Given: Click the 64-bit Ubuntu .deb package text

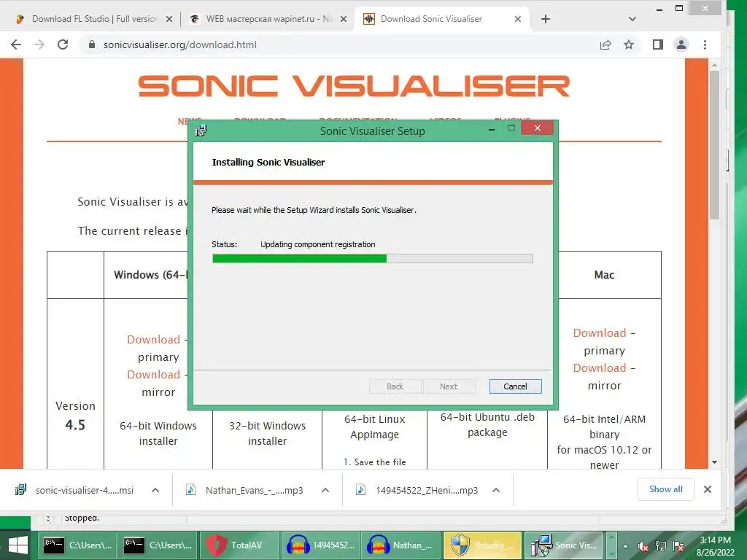Looking at the screenshot, I should pyautogui.click(x=487, y=424).
